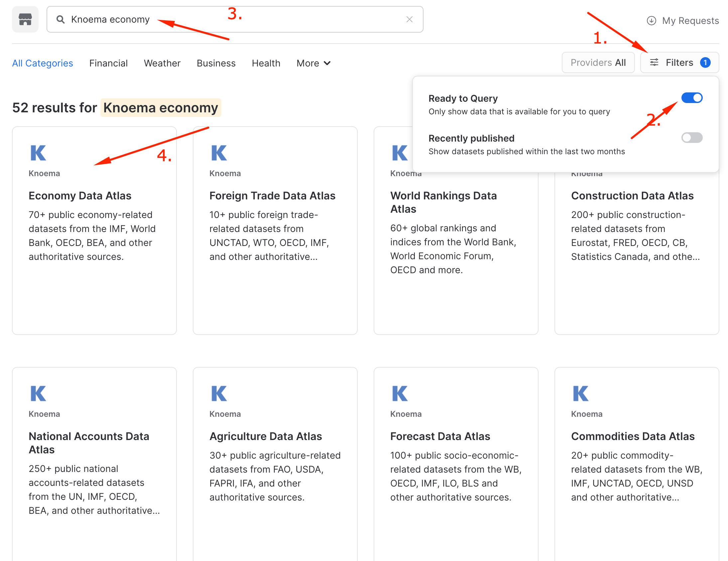Open the Providers All dropdown
The image size is (728, 561).
click(x=598, y=62)
